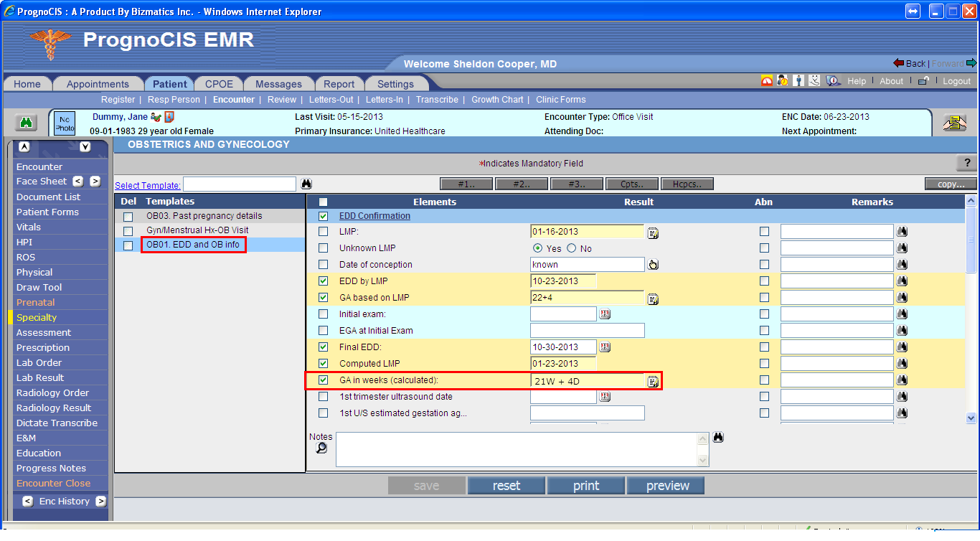The height and width of the screenshot is (541, 980).
Task: Click the hands holding yellow note icon
Action: [x=954, y=123]
